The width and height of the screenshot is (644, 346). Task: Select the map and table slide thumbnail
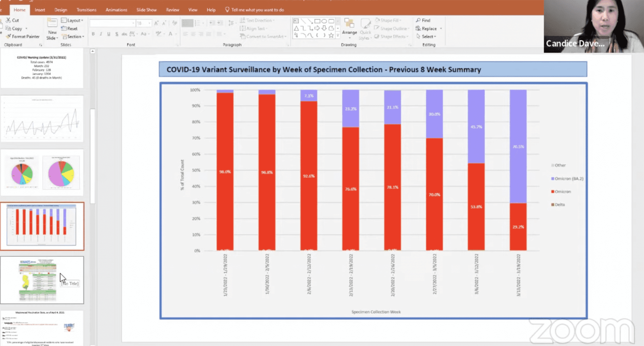click(x=42, y=280)
